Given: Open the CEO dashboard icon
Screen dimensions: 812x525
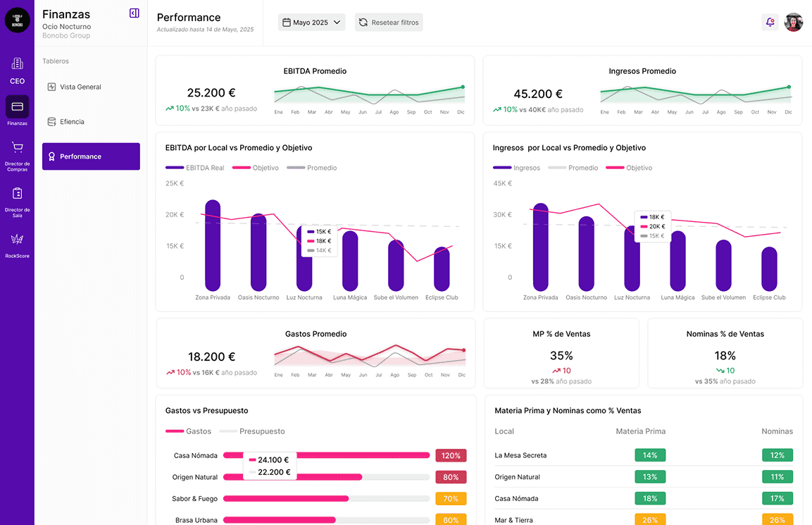Looking at the screenshot, I should coord(17,64).
